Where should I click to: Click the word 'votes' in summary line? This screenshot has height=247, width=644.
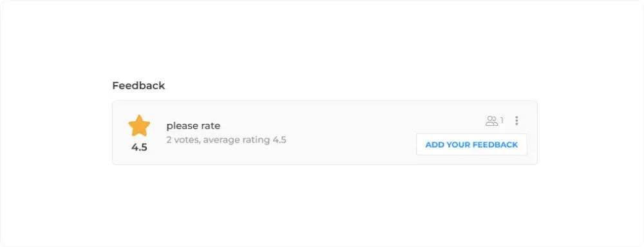(x=186, y=140)
